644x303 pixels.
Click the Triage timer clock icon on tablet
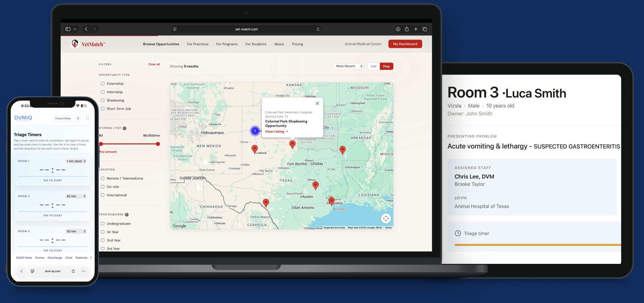(x=458, y=233)
